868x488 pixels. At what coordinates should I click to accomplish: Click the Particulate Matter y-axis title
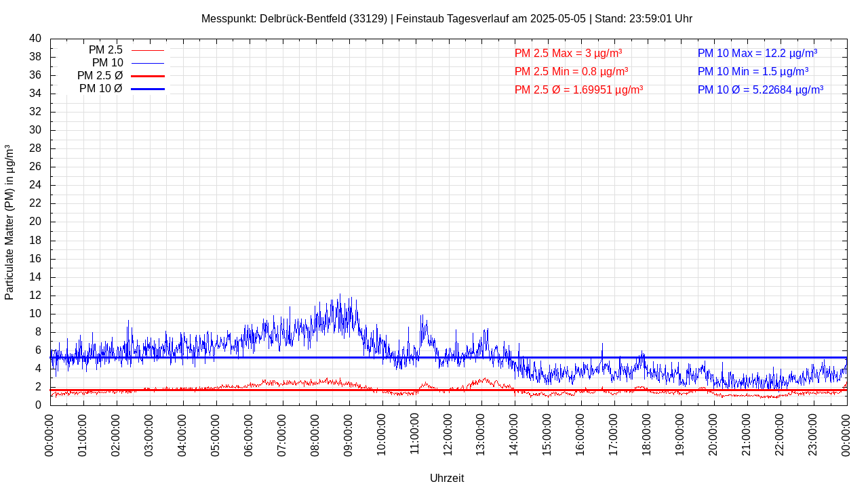pyautogui.click(x=9, y=222)
